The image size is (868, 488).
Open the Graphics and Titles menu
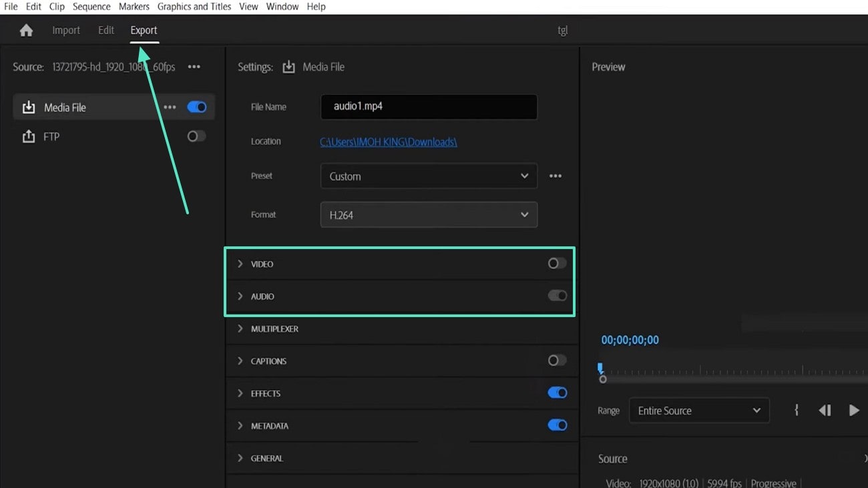(194, 6)
